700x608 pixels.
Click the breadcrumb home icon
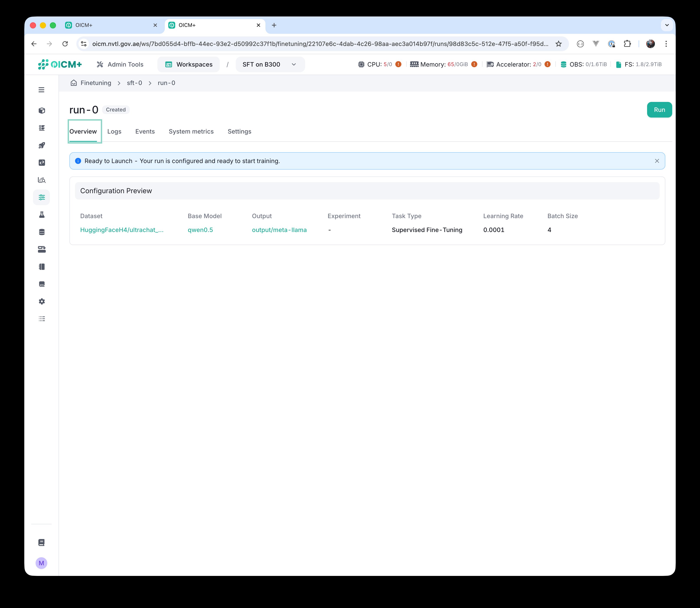click(x=74, y=83)
